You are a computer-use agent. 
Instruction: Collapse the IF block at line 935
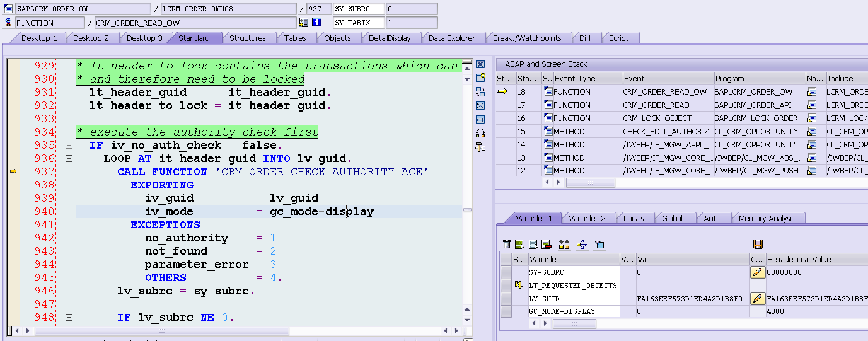[x=69, y=146]
